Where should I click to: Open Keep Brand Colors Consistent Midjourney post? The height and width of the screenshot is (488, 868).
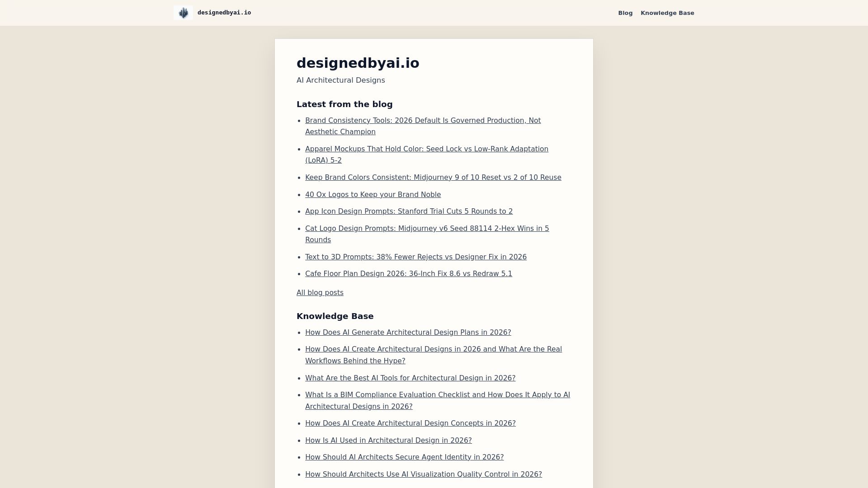(x=433, y=178)
